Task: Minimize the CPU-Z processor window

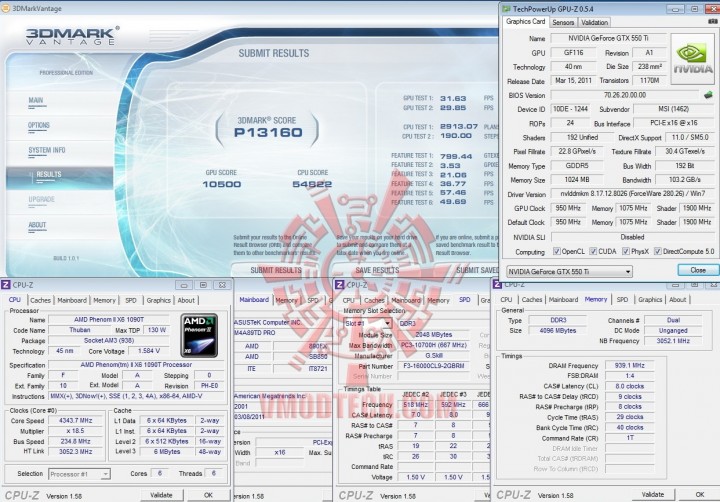Action: click(x=184, y=285)
